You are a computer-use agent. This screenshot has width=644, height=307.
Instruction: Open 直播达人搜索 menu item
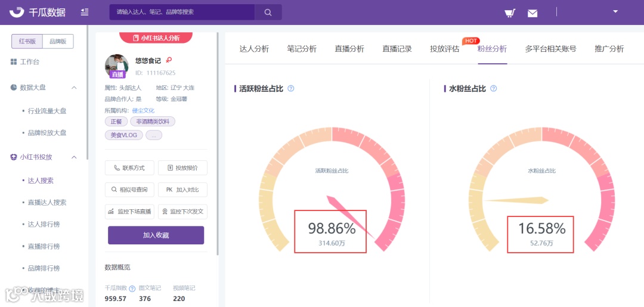pos(47,202)
